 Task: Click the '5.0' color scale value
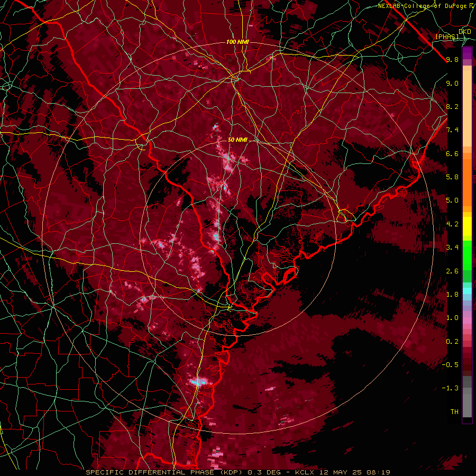coord(452,200)
